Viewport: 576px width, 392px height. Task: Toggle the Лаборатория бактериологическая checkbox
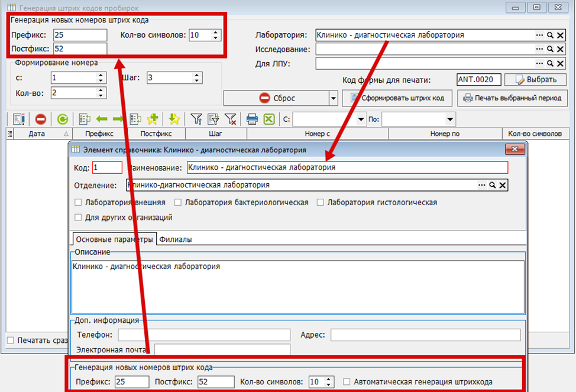click(x=178, y=202)
